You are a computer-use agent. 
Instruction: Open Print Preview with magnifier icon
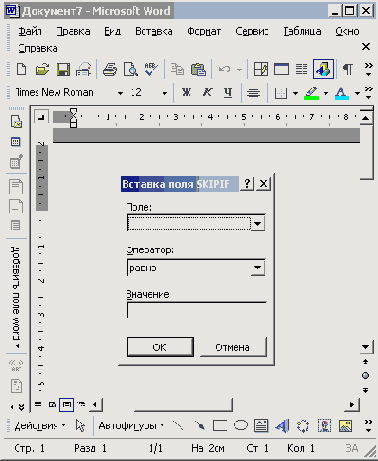131,69
